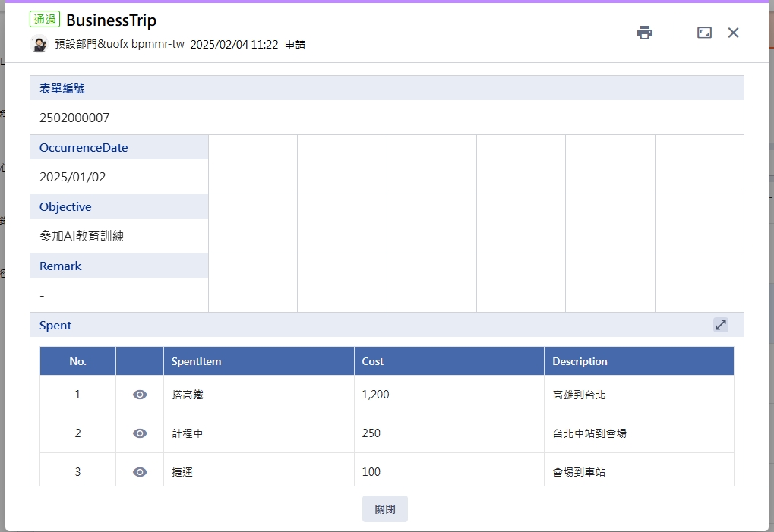Viewport: 774px width, 532px height.
Task: Click the SpentItem column header
Action: 196,361
